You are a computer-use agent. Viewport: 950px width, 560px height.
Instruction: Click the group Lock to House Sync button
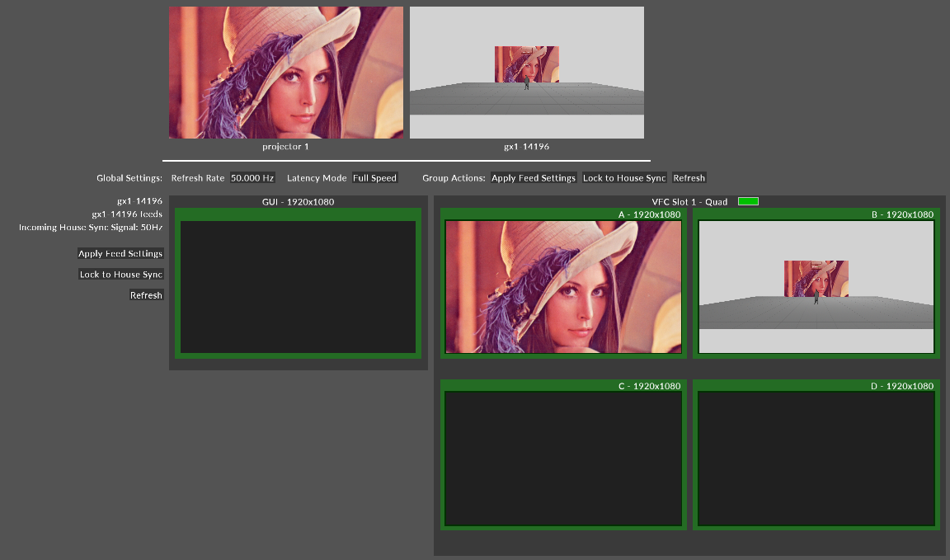click(624, 177)
